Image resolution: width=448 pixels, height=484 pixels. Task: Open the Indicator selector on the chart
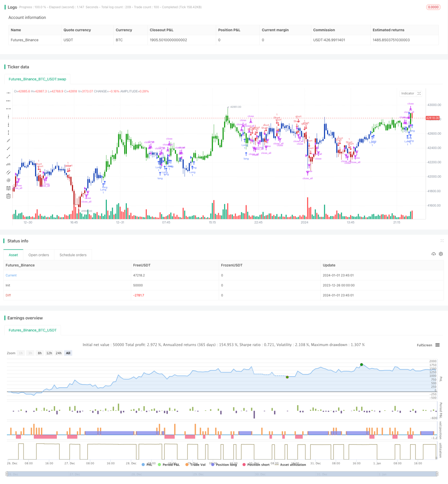point(408,93)
